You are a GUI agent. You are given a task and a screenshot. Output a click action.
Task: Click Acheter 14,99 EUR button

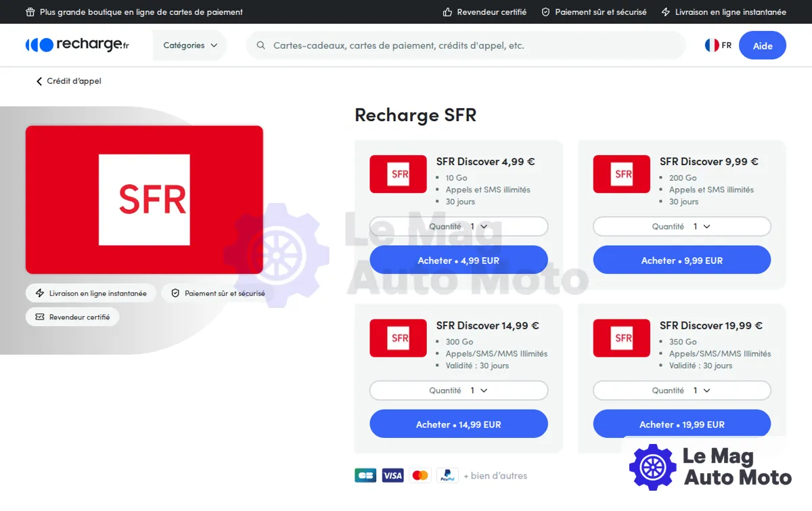(459, 424)
